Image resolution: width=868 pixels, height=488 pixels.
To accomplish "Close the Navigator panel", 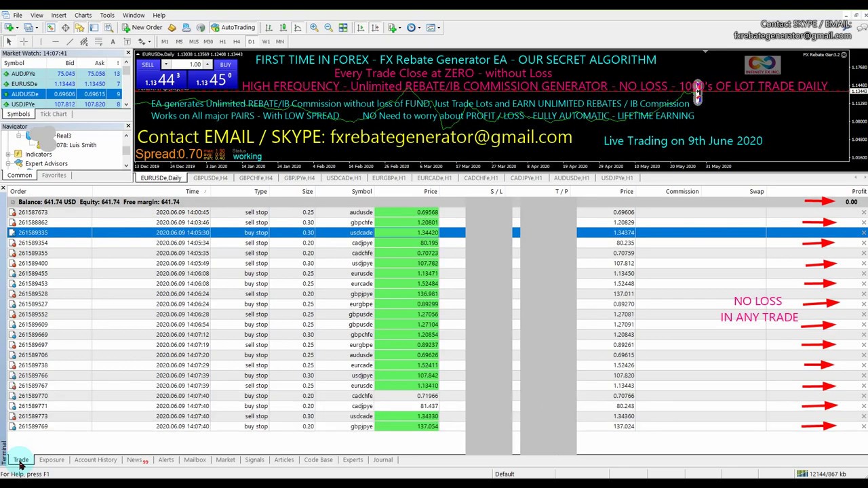I will (x=127, y=126).
